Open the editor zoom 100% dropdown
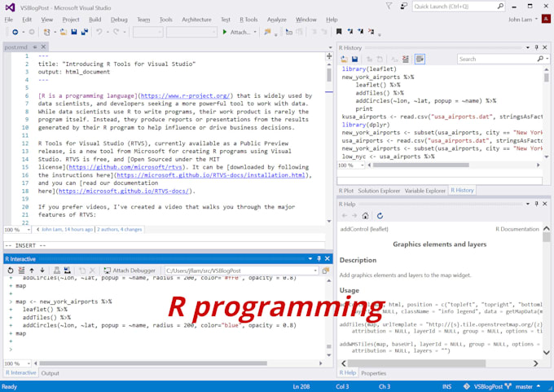Screen dimensions: 554x392 29,230
